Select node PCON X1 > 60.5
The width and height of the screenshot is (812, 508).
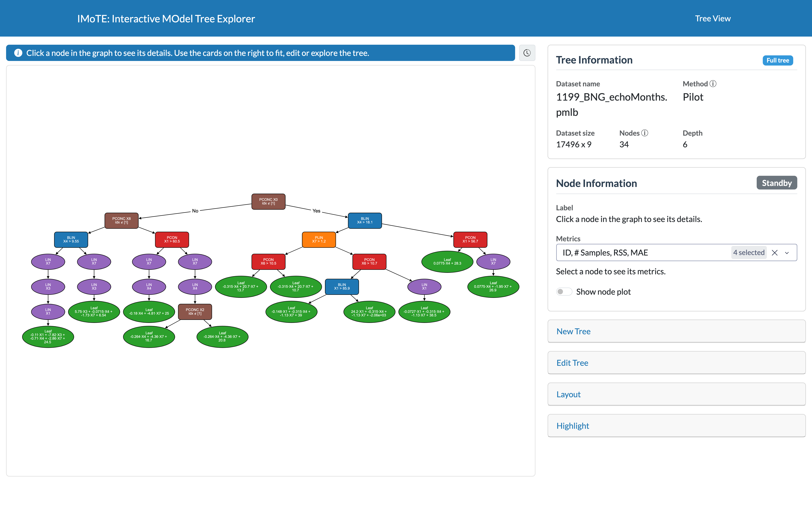172,240
